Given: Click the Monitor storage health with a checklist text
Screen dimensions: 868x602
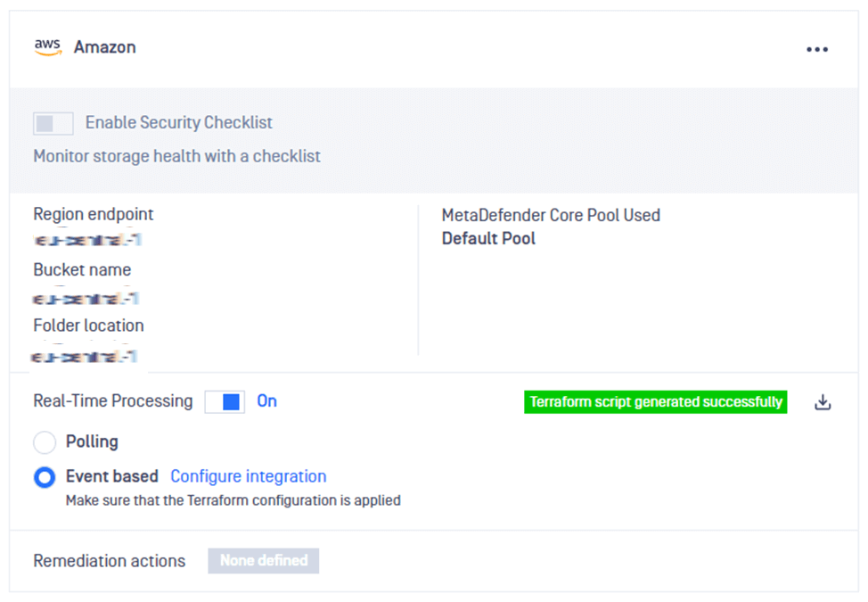Looking at the screenshot, I should (x=177, y=157).
